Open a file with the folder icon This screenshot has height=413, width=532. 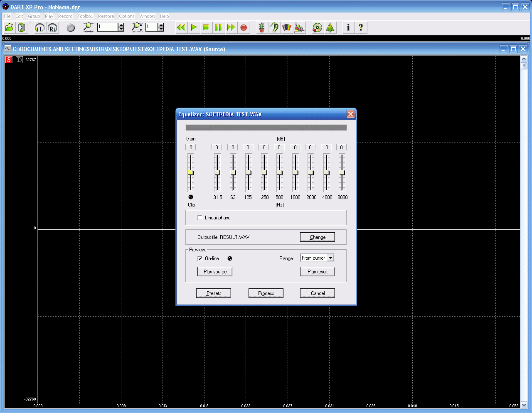point(9,27)
